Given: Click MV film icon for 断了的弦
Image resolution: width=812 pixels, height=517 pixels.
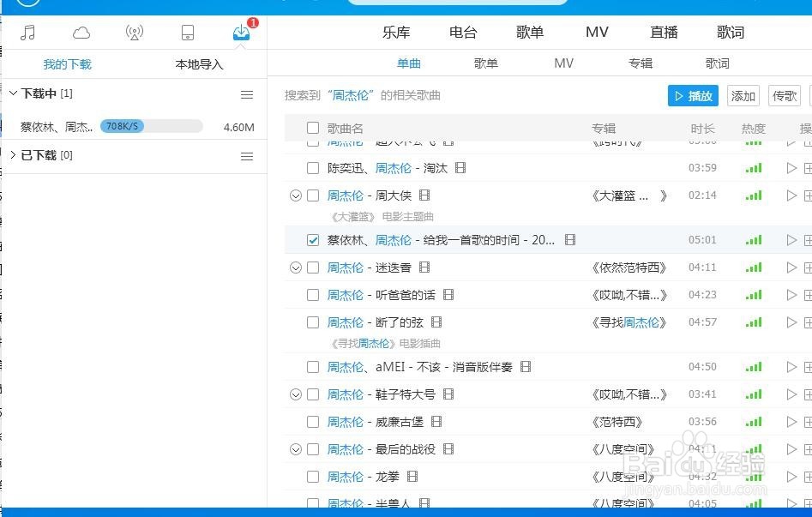Looking at the screenshot, I should [x=436, y=322].
